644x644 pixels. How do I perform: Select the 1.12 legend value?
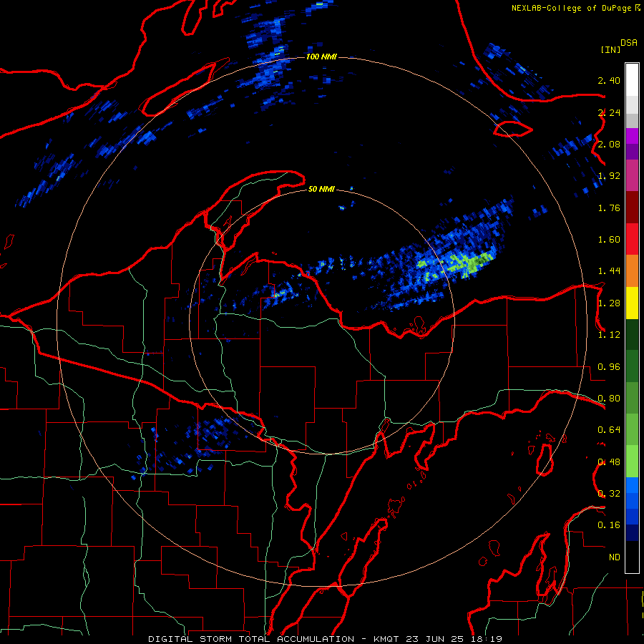609,335
